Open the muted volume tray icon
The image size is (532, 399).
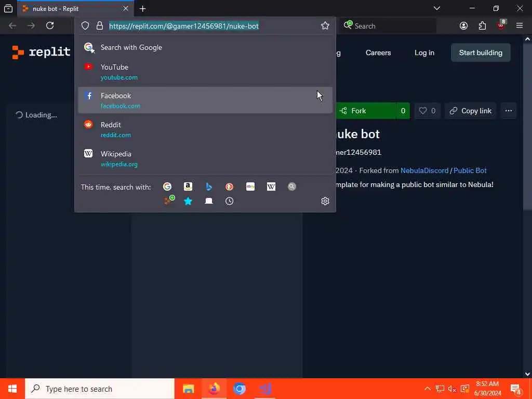(x=452, y=389)
